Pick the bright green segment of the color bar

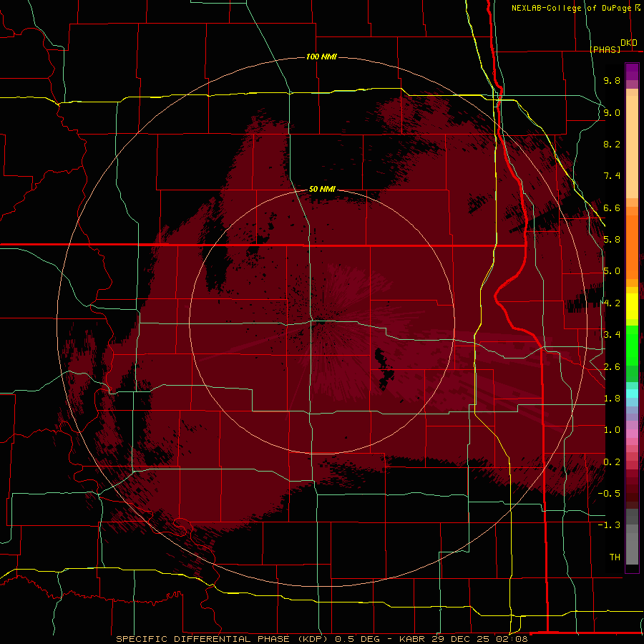click(x=632, y=345)
